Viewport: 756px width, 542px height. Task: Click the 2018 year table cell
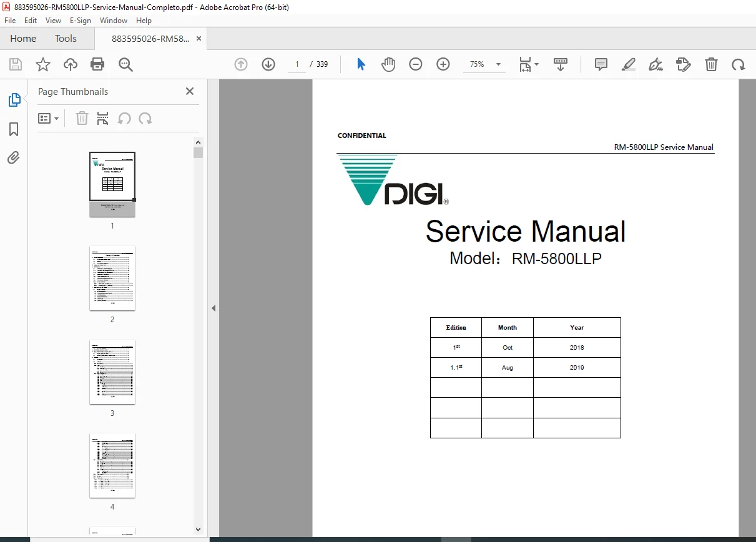click(x=577, y=348)
